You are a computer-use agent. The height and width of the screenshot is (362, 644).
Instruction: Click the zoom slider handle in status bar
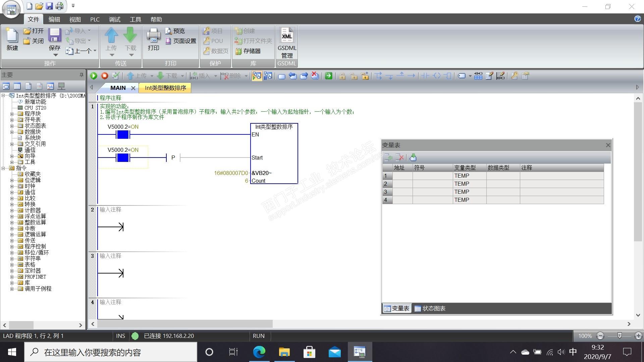click(620, 336)
